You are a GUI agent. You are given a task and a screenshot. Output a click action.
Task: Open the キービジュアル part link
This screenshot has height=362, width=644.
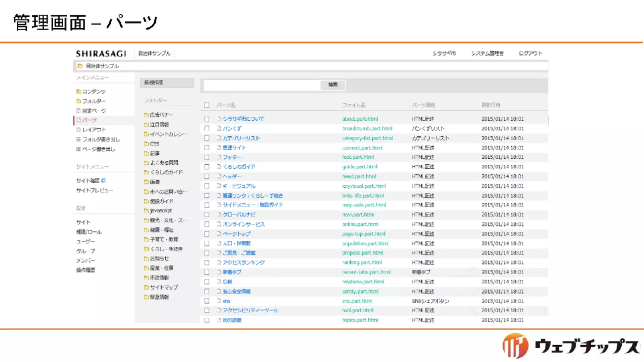239,186
